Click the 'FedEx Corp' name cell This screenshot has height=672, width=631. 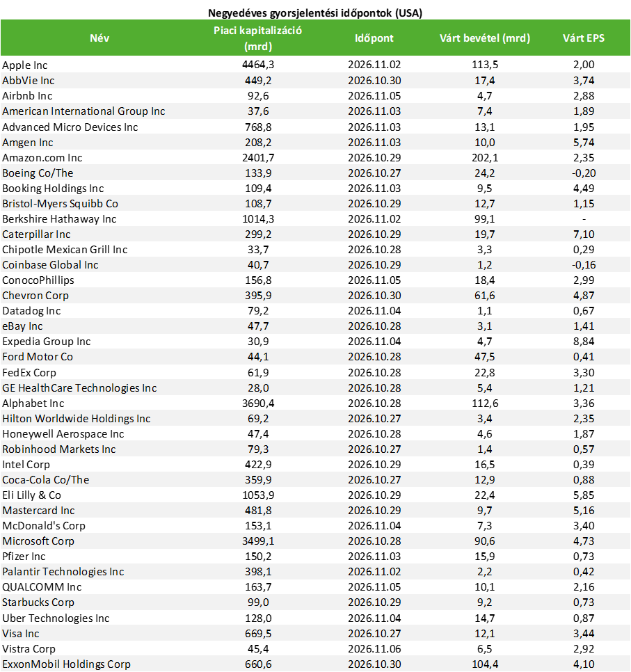[29, 373]
